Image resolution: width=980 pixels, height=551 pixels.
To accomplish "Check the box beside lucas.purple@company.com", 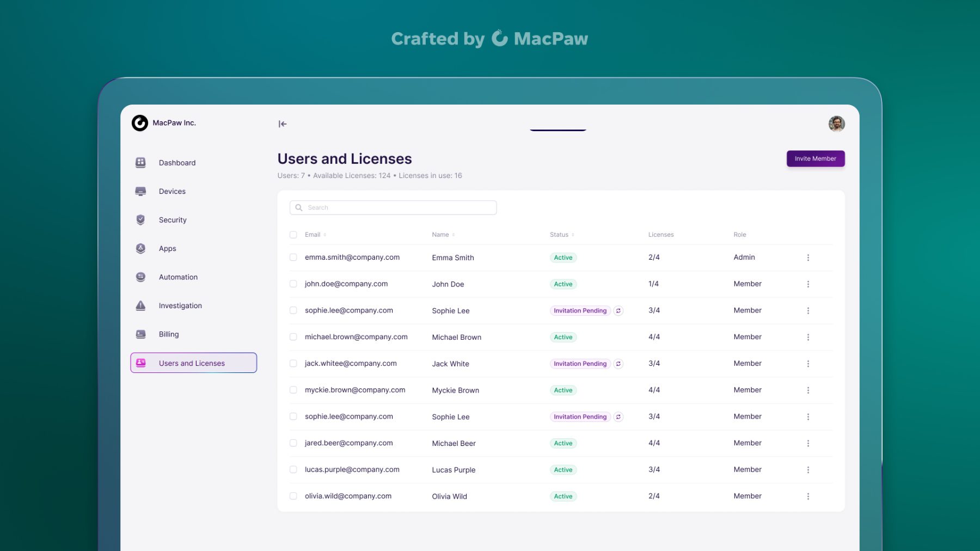I will 293,470.
